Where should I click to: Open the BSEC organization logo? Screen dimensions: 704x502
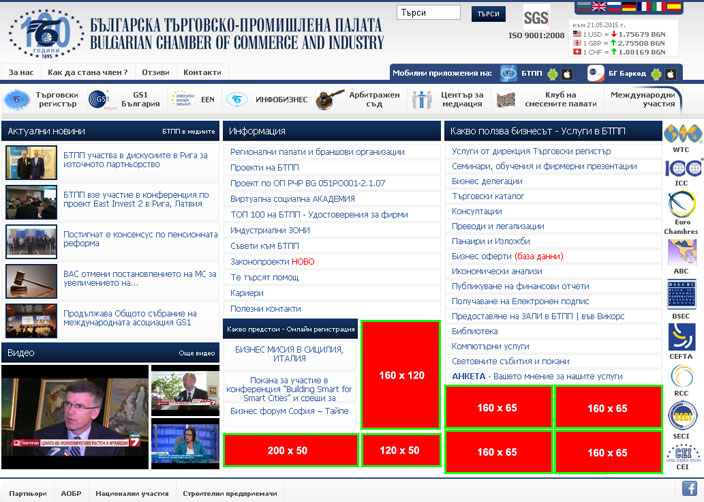[x=682, y=295]
